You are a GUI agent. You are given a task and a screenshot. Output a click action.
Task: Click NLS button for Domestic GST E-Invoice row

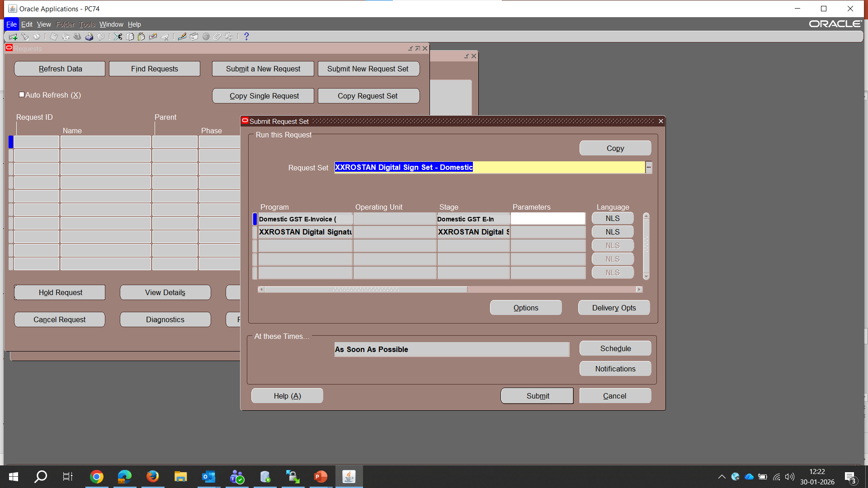pos(613,218)
